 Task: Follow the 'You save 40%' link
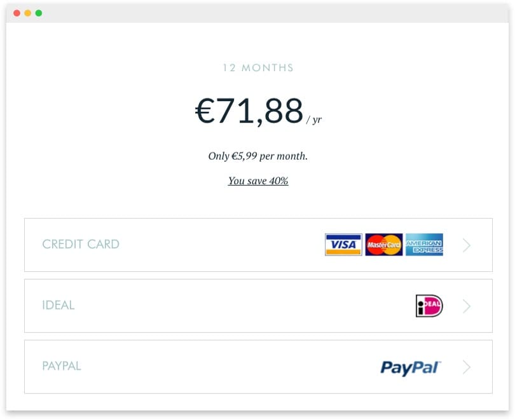click(x=258, y=180)
